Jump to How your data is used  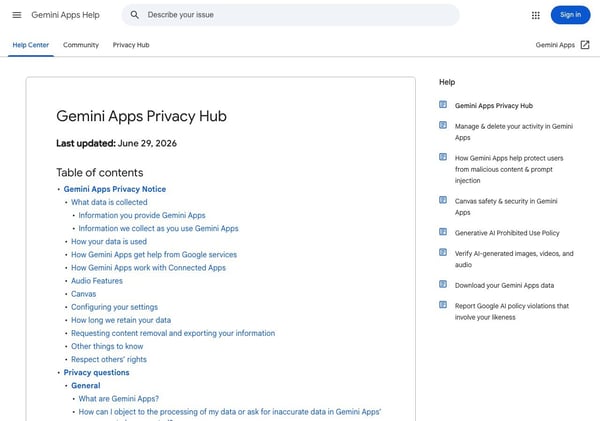(109, 242)
